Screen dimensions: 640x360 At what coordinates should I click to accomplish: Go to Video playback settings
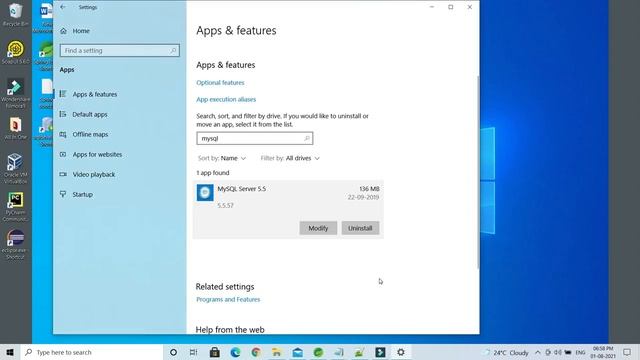pos(94,174)
